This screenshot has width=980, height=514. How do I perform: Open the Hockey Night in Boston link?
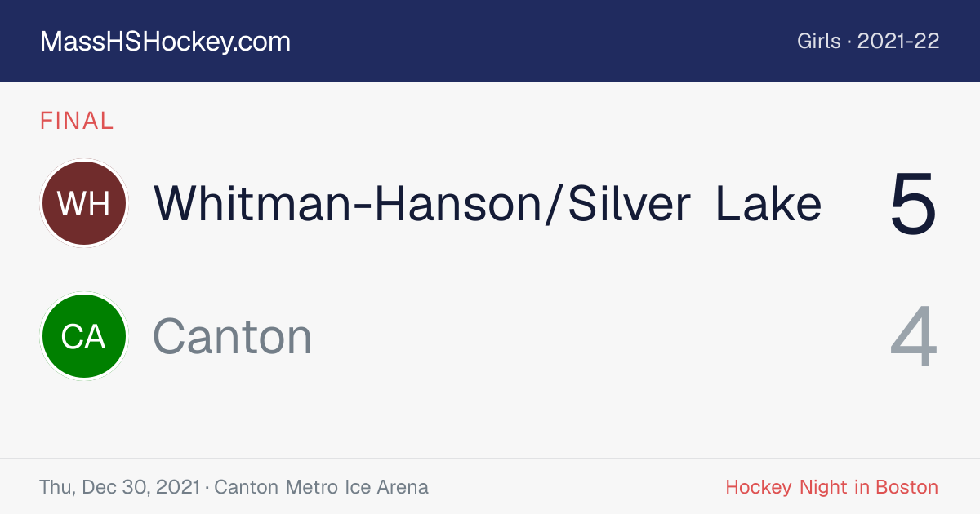pyautogui.click(x=832, y=488)
